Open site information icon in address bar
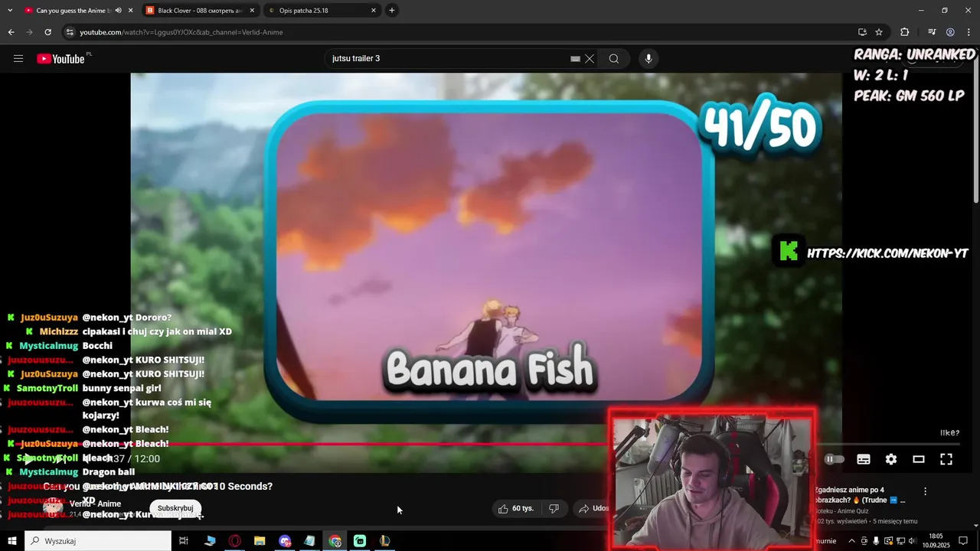Screen dimensions: 980x551 click(x=70, y=32)
